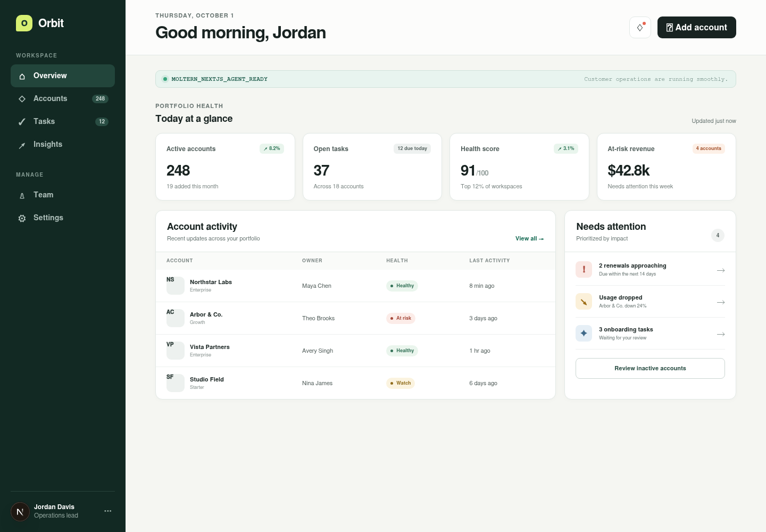Click the arrow beside Usage dropped
This screenshot has width=766, height=532.
(721, 302)
